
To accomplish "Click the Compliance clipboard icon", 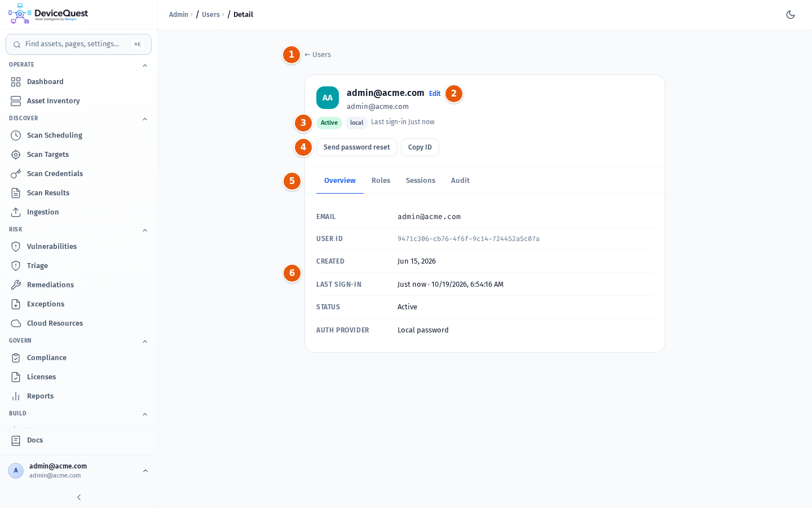I will click(16, 358).
